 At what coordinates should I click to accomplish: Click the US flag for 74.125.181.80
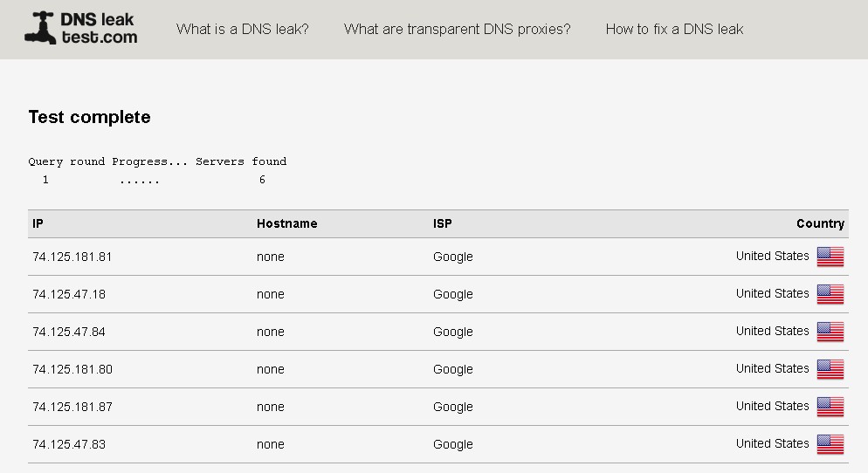[830, 369]
